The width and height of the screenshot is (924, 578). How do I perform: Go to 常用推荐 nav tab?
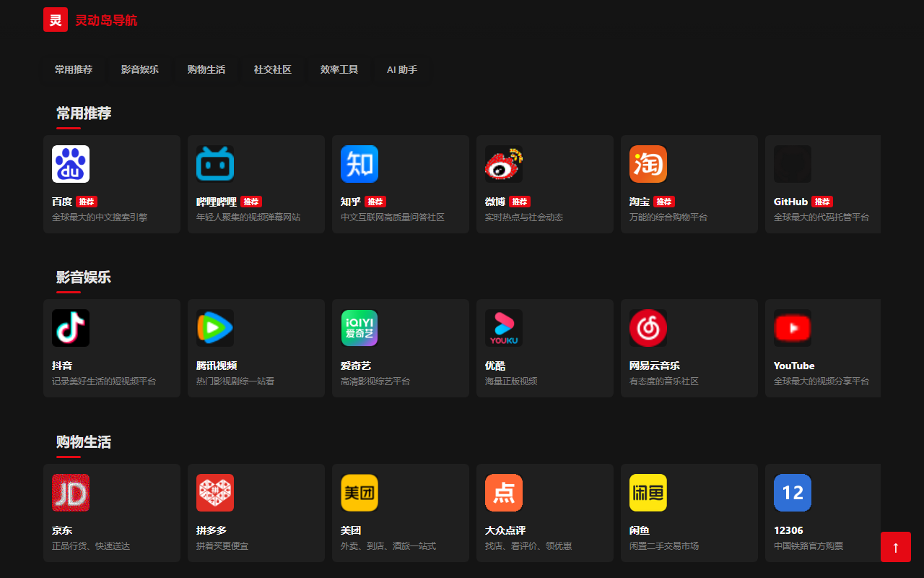click(74, 69)
